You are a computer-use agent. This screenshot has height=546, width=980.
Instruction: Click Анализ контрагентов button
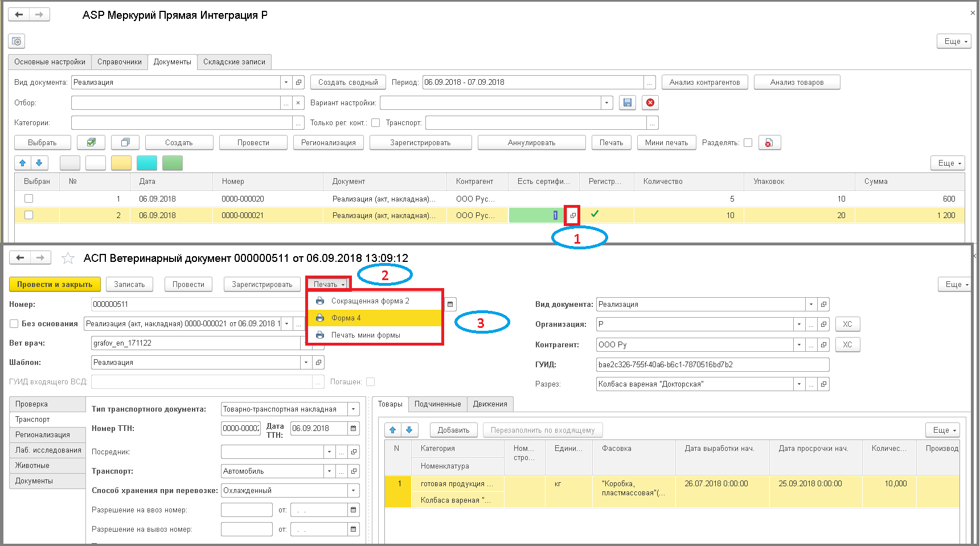(705, 82)
